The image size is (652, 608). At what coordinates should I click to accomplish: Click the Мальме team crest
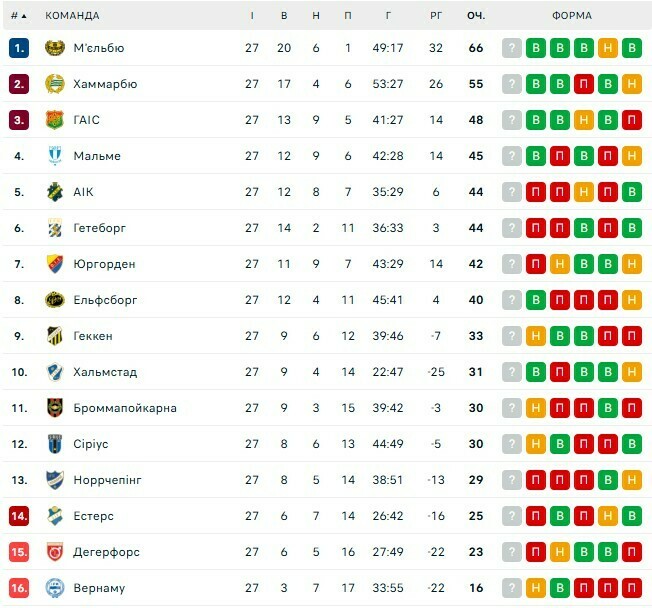pos(55,156)
